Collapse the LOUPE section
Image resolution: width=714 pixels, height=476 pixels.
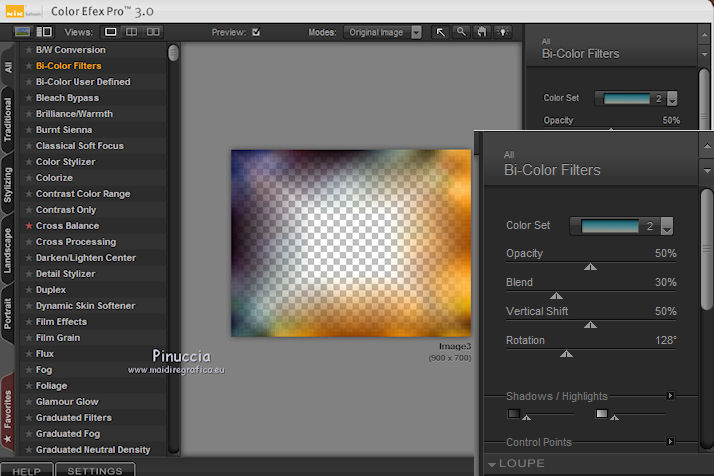(492, 464)
